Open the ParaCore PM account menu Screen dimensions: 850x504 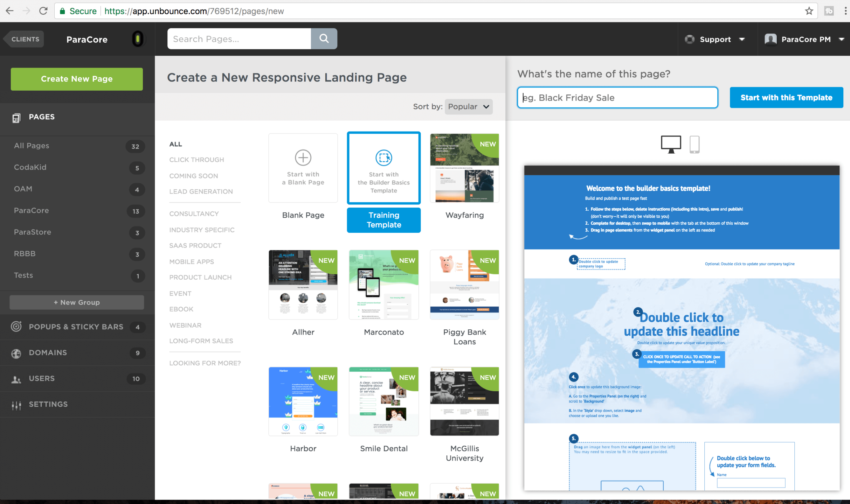click(805, 39)
